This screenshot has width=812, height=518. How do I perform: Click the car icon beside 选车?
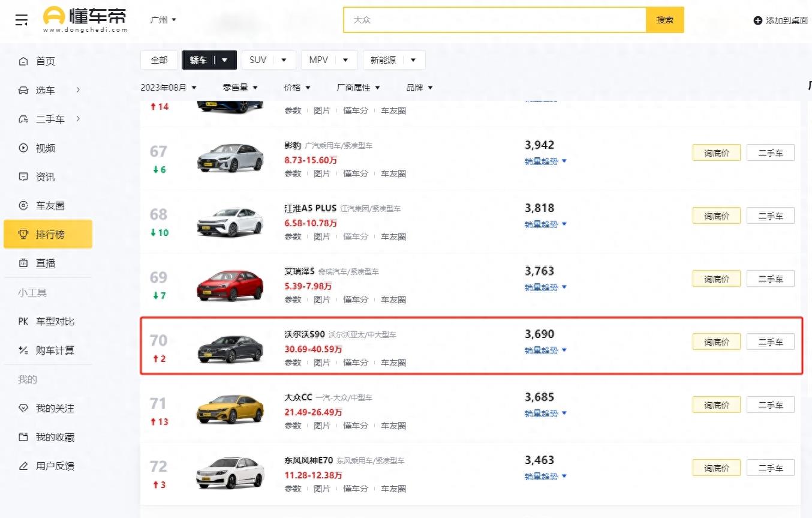23,90
